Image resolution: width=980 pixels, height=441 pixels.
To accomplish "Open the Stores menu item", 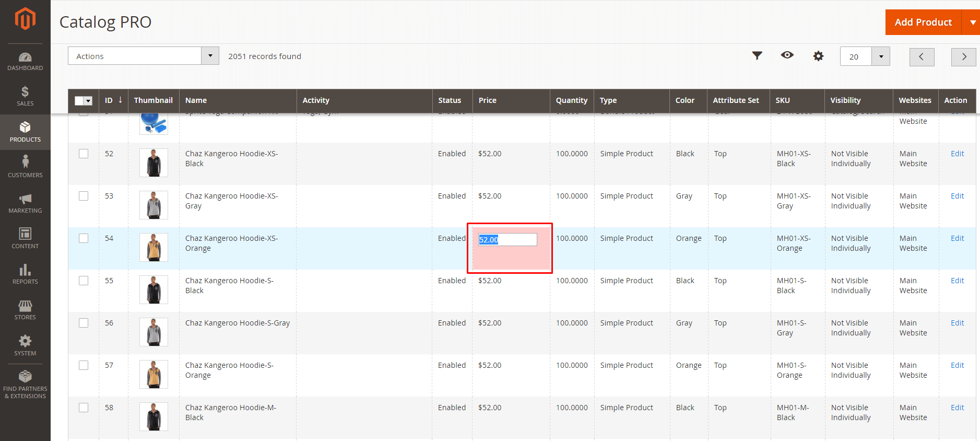I will tap(25, 310).
